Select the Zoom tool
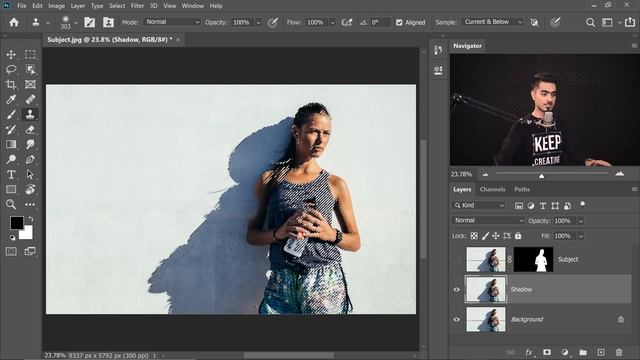The height and width of the screenshot is (360, 640). pyautogui.click(x=11, y=204)
